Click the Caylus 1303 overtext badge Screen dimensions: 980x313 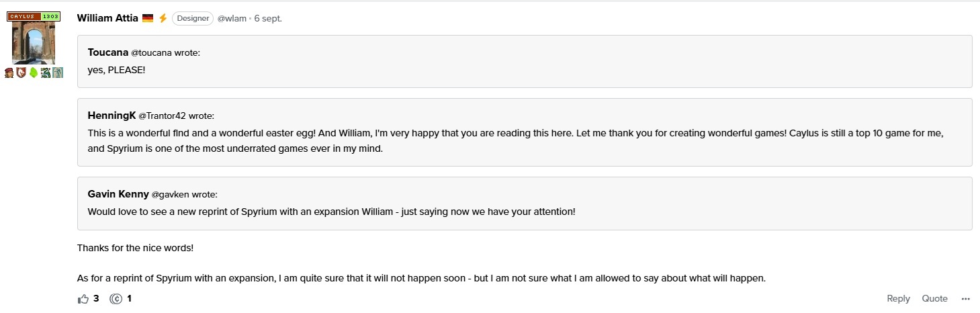click(x=34, y=16)
